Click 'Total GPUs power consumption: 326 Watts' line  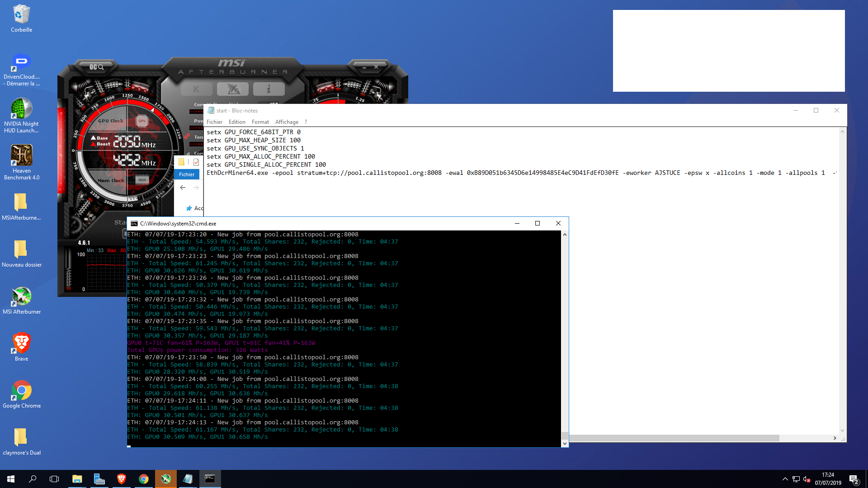(x=198, y=350)
